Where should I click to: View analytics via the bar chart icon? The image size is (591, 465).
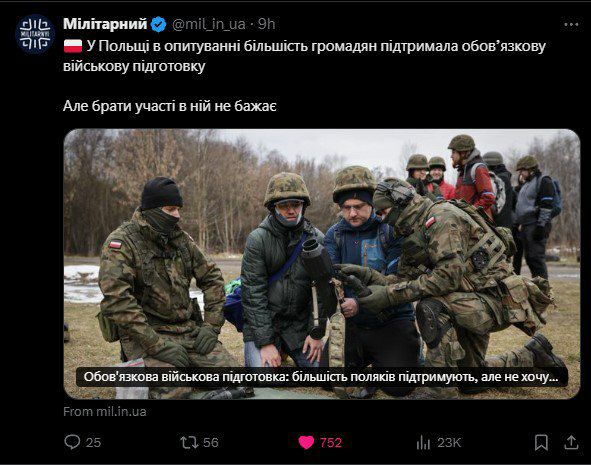423,442
